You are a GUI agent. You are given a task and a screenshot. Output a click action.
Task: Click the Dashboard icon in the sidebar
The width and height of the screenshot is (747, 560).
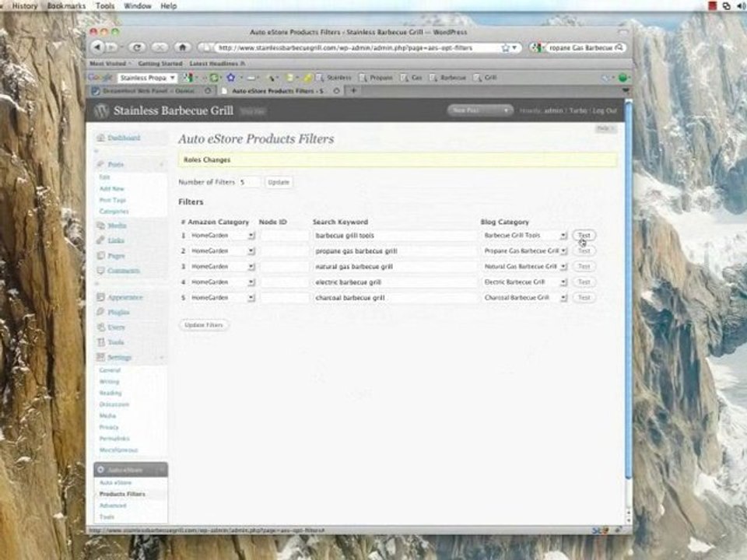click(x=100, y=138)
